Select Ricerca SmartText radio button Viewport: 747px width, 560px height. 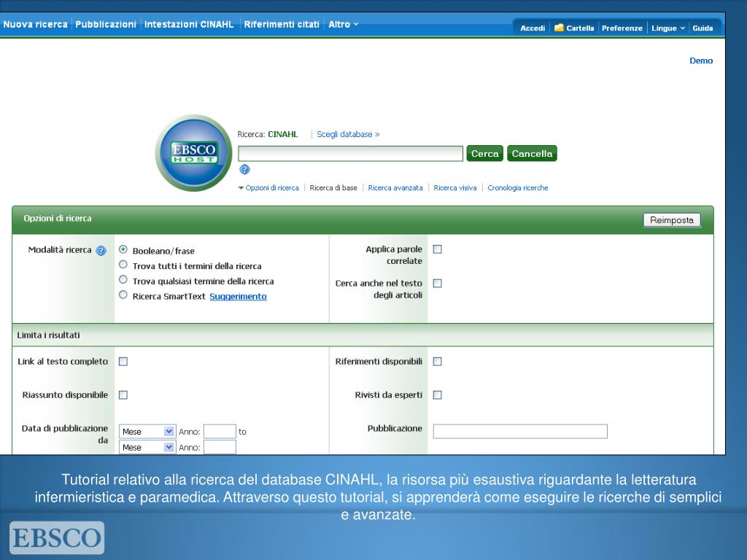tap(123, 295)
